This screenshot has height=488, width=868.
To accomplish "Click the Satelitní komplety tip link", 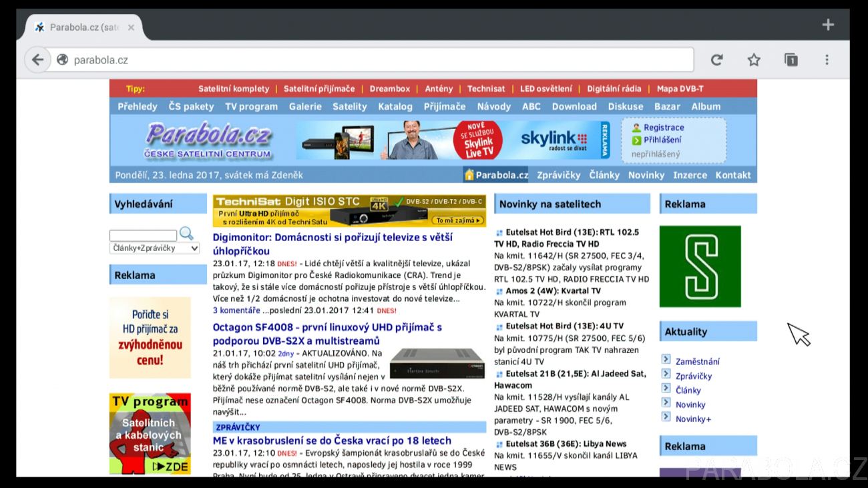I will [x=234, y=89].
